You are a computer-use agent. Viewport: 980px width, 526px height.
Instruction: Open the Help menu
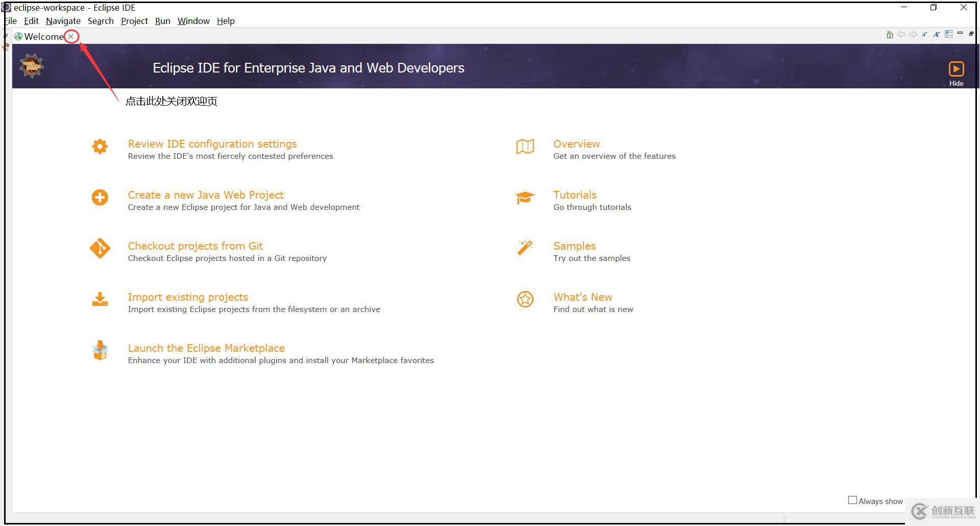[x=226, y=21]
